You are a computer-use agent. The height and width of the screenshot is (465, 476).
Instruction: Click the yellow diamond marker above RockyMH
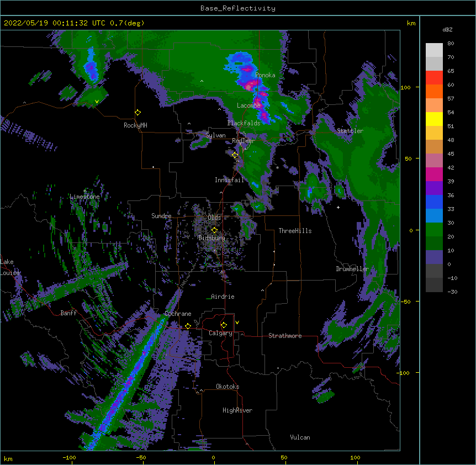138,113
